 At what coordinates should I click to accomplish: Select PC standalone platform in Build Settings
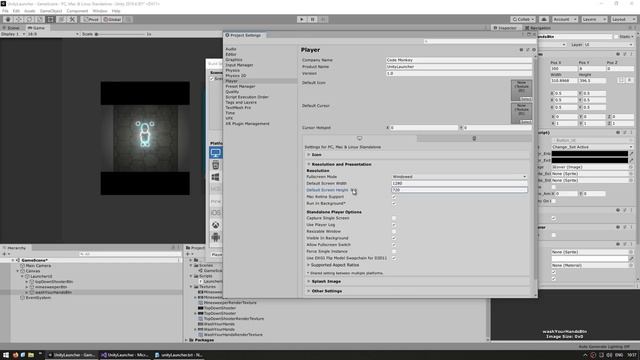tap(216, 153)
